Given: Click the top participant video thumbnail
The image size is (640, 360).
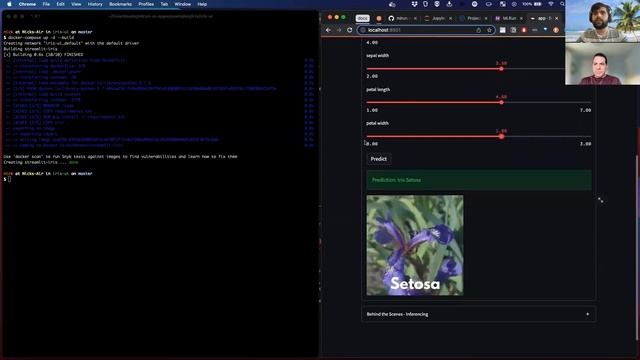Looking at the screenshot, I should click(x=602, y=21).
